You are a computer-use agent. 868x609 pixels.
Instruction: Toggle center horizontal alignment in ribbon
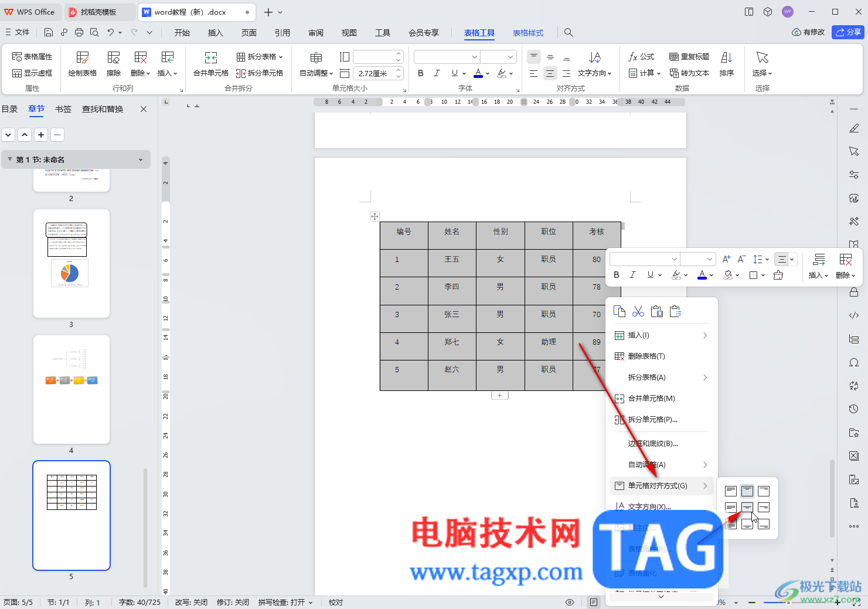(x=550, y=73)
